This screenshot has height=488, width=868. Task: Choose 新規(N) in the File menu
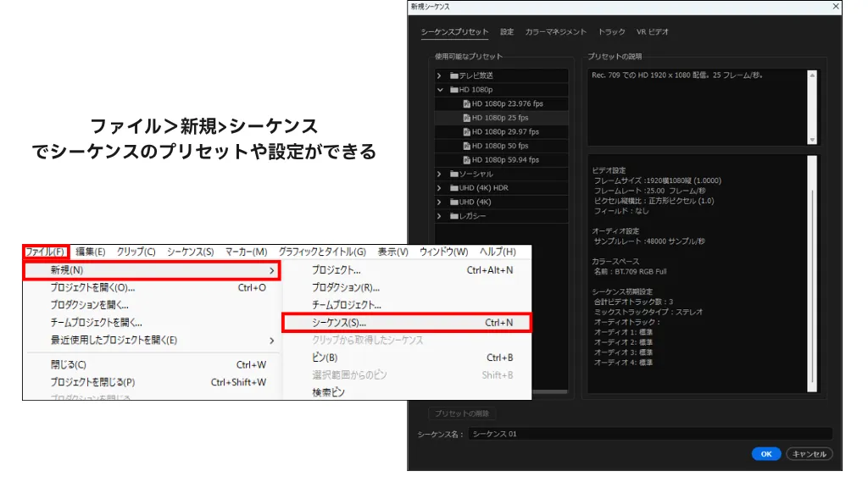[153, 270]
